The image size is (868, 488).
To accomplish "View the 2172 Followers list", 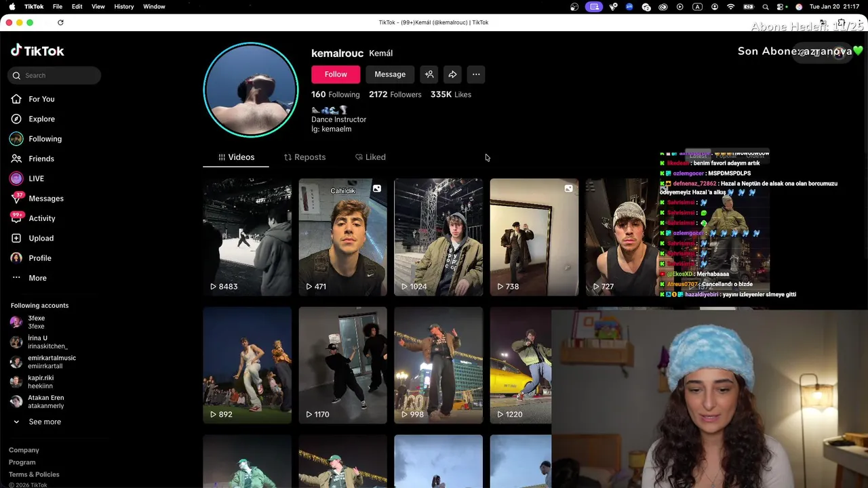I will coord(395,94).
